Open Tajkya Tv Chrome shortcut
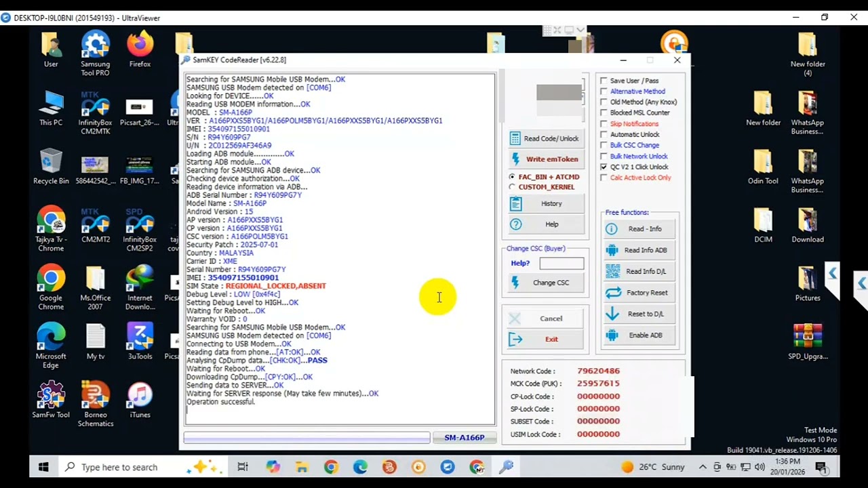The width and height of the screenshot is (868, 488). (x=51, y=230)
